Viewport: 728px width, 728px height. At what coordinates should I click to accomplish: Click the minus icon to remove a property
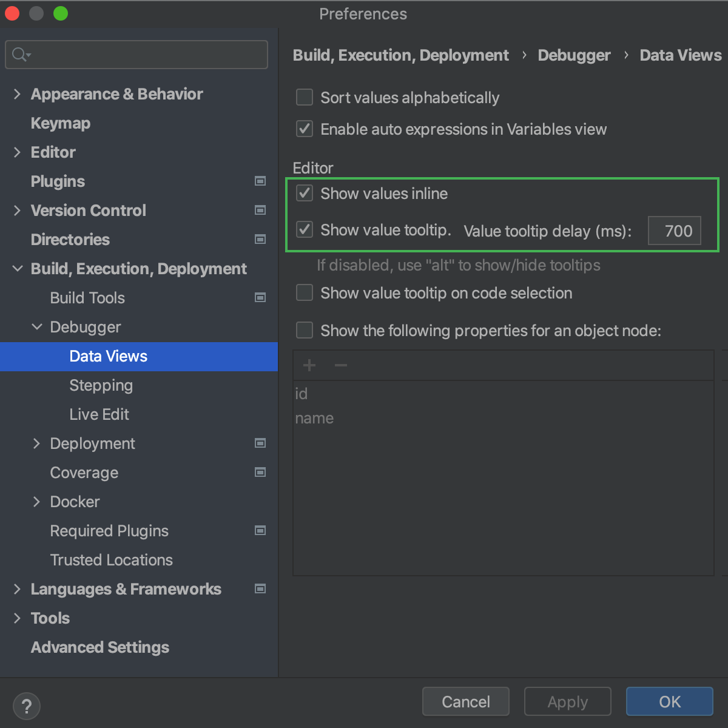point(340,365)
